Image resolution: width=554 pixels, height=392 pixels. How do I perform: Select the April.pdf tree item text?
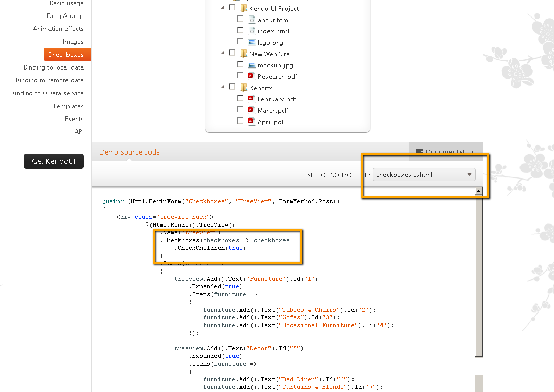pos(271,122)
